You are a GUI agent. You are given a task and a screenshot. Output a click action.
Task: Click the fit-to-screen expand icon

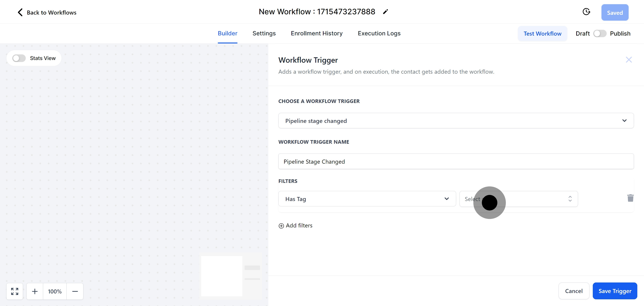click(15, 291)
